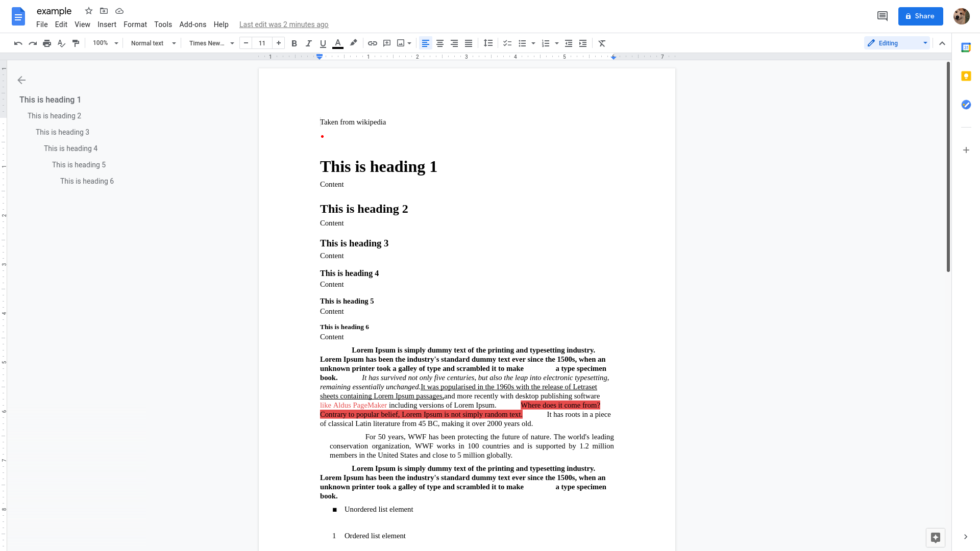Viewport: 980px width, 551px height.
Task: Increase paragraph indent
Action: (x=583, y=43)
